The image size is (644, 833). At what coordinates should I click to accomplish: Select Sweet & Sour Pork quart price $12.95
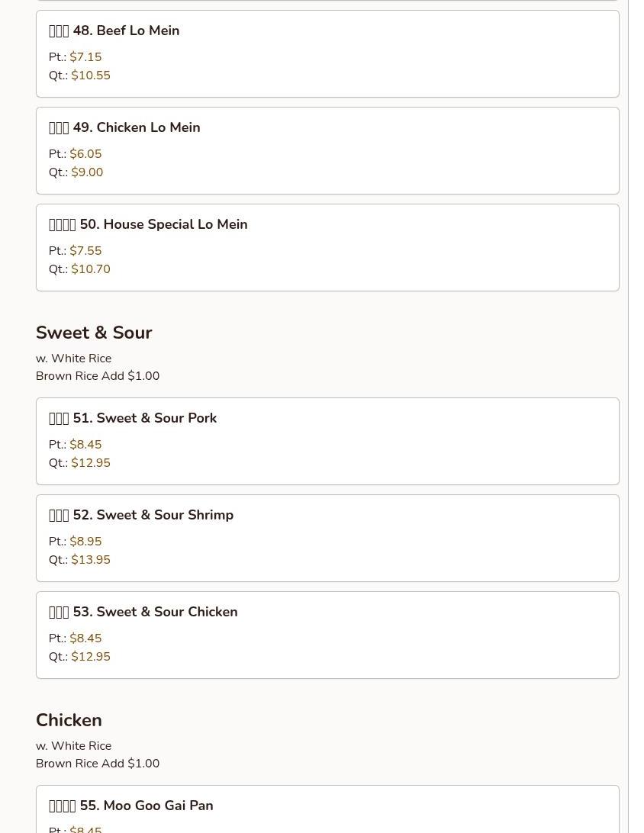91,463
